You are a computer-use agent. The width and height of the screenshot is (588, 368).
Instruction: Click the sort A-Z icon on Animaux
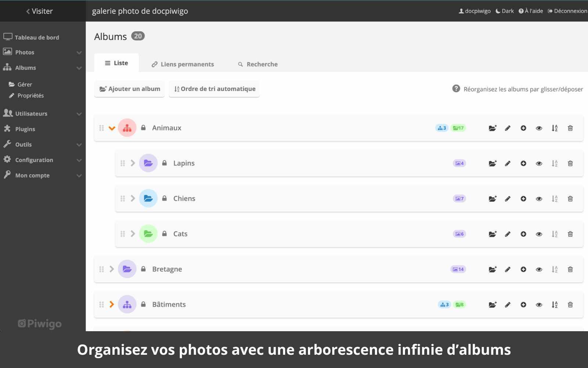(555, 128)
